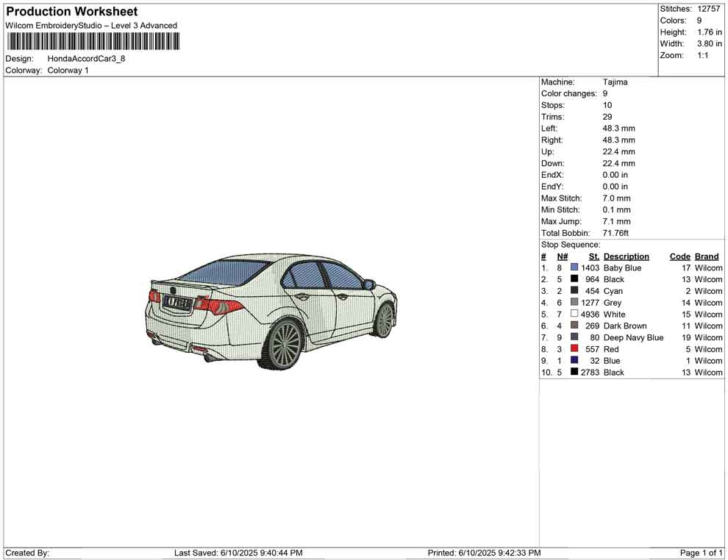Click the Description column header

point(626,256)
